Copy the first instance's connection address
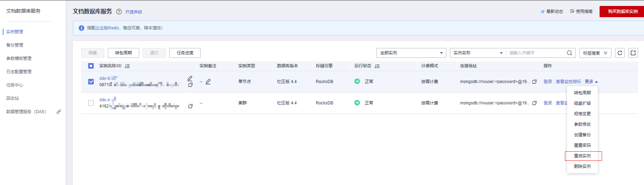Screen dimensions: 644x185 pos(535,82)
